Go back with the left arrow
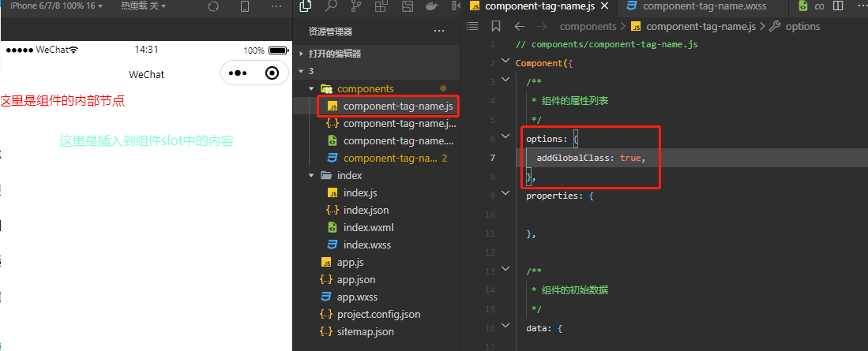The image size is (868, 351). point(519,26)
